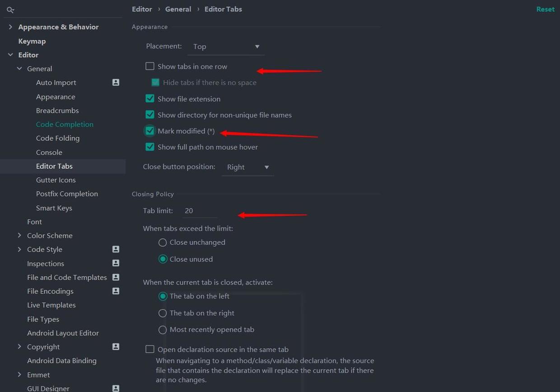The height and width of the screenshot is (392, 560).
Task: Uncheck Mark modified (*) option
Action: click(150, 131)
